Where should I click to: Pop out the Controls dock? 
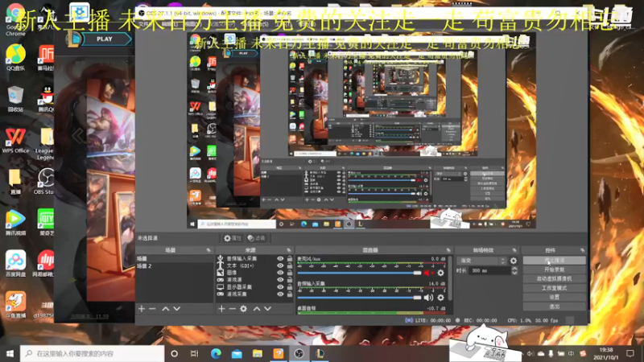click(x=582, y=250)
